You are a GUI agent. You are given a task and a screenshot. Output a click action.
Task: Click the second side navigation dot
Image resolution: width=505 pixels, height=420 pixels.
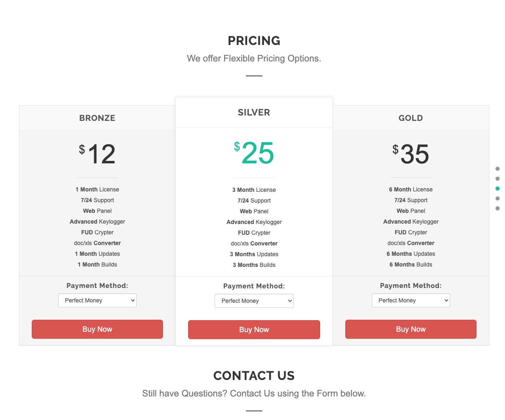[x=498, y=179]
